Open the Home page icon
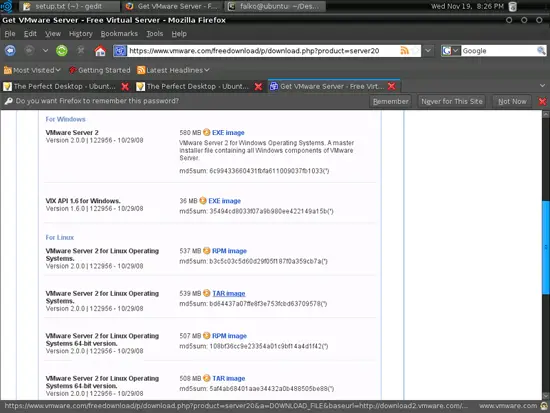This screenshot has height=413, width=550. click(100, 51)
